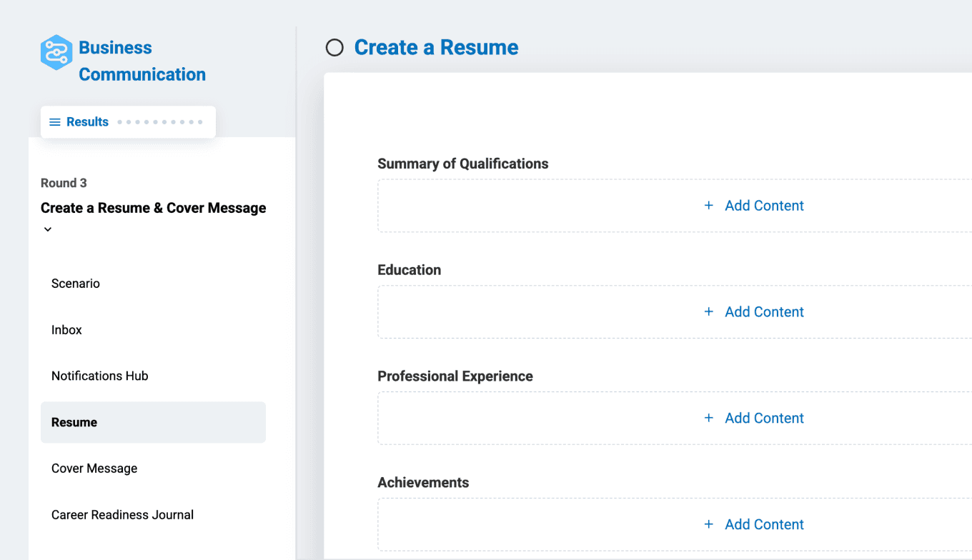
Task: Go to Inbox in the sidebar
Action: [66, 330]
